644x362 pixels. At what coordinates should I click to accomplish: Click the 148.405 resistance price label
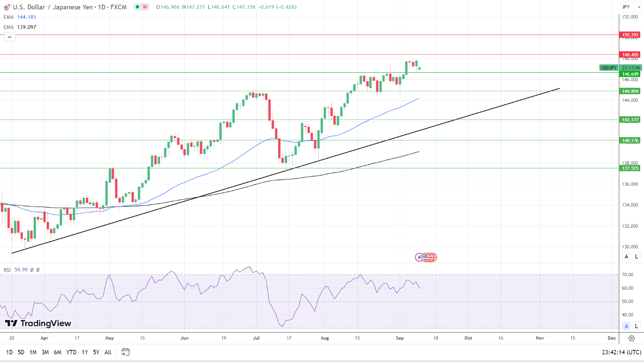click(630, 55)
